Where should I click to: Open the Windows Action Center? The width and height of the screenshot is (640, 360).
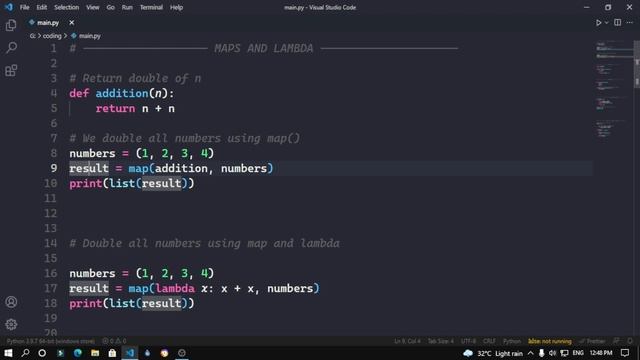[625, 353]
